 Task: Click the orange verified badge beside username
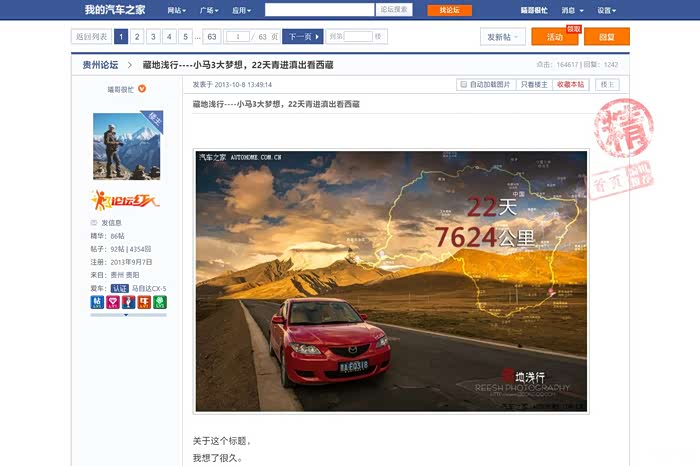(142, 88)
